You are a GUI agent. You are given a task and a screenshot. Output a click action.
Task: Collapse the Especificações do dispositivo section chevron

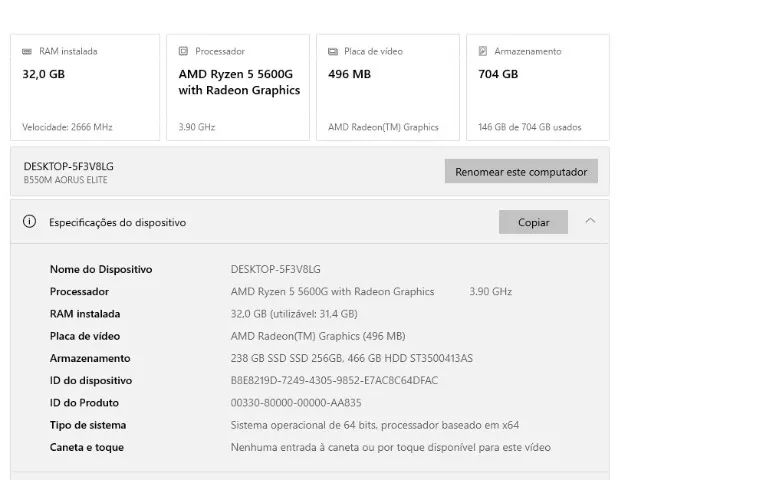coord(590,221)
